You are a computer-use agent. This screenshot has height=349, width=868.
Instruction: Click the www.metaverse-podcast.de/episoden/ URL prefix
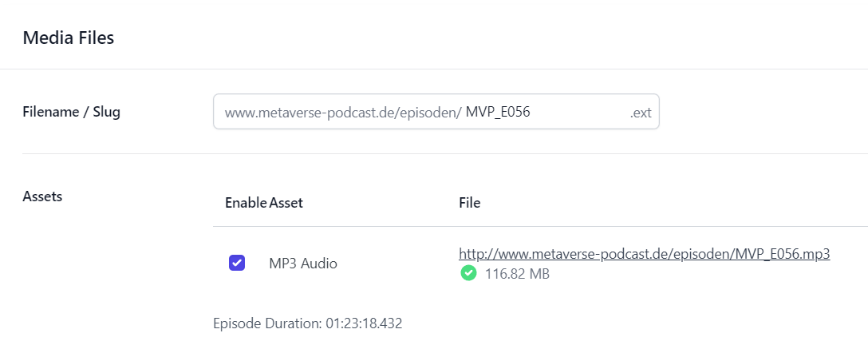(x=343, y=113)
